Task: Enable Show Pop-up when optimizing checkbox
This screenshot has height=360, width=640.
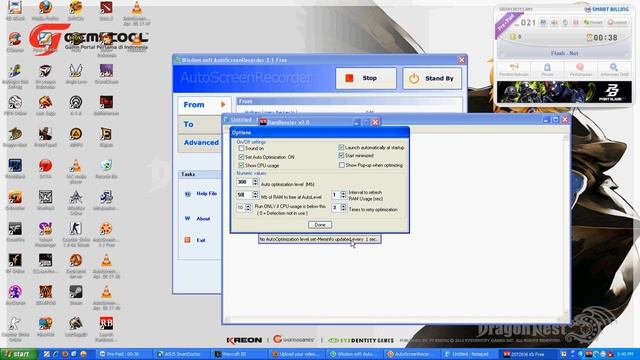Action: [x=342, y=165]
